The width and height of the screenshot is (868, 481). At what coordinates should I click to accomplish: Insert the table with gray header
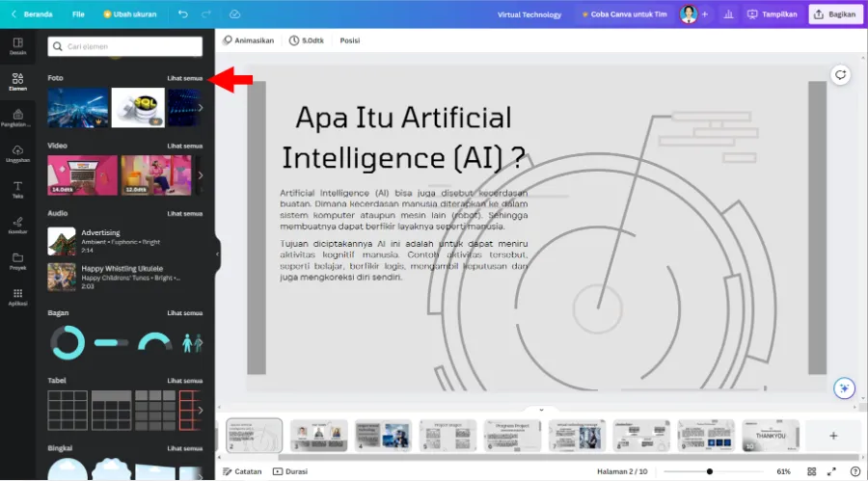pyautogui.click(x=111, y=411)
